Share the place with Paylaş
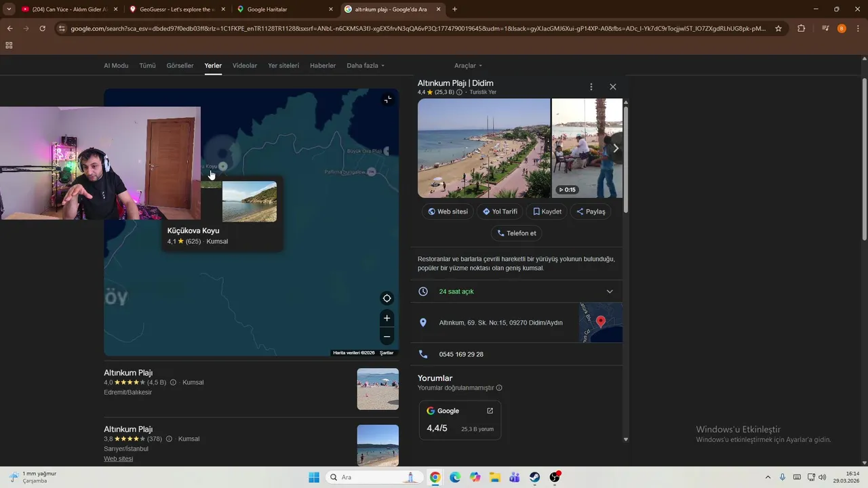 (590, 211)
